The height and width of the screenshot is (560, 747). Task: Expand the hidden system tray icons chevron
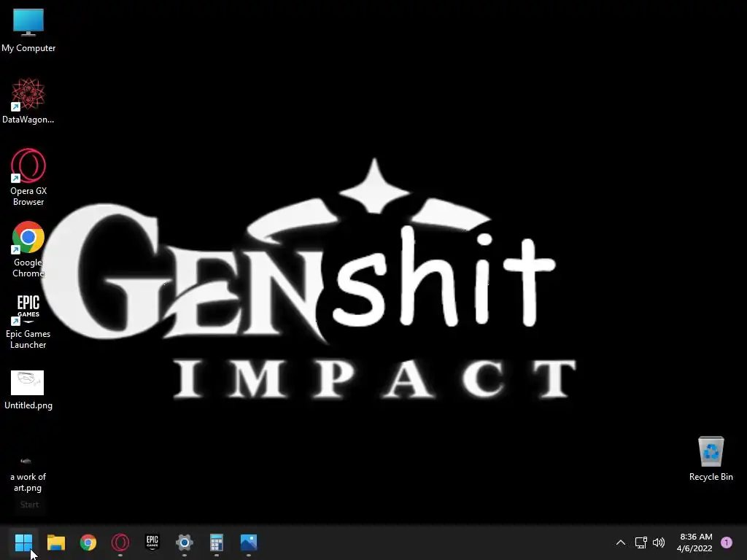coord(620,542)
